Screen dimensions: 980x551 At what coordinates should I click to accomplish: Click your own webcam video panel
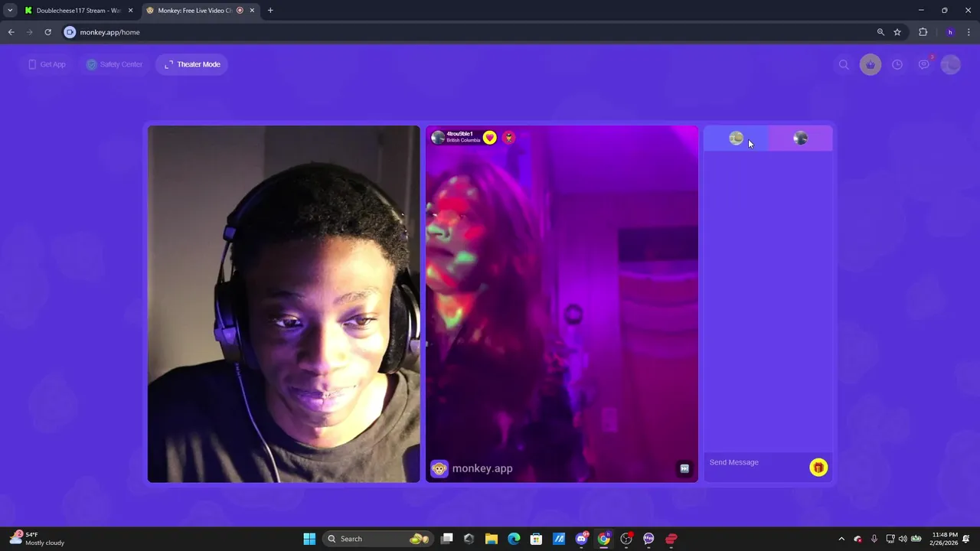pyautogui.click(x=284, y=304)
